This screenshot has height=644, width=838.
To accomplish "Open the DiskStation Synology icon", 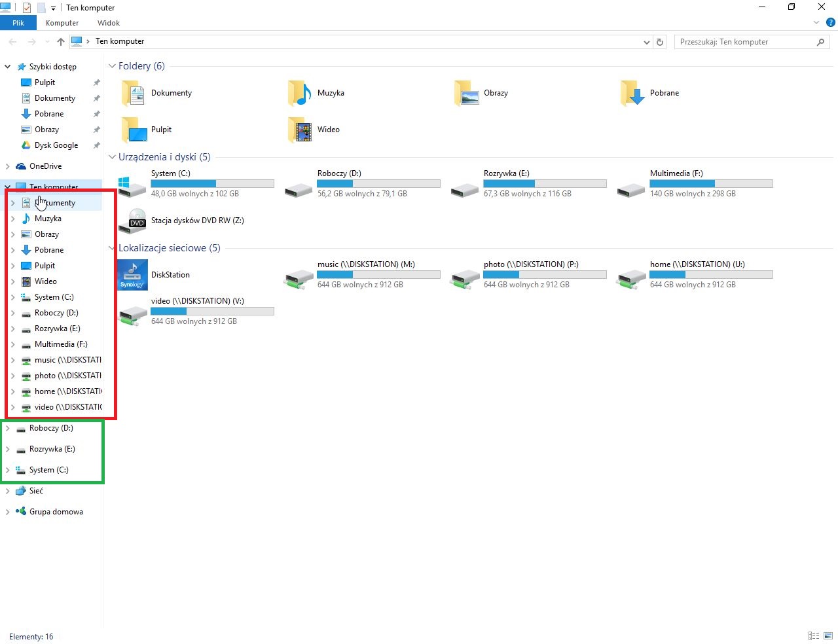I will [133, 275].
